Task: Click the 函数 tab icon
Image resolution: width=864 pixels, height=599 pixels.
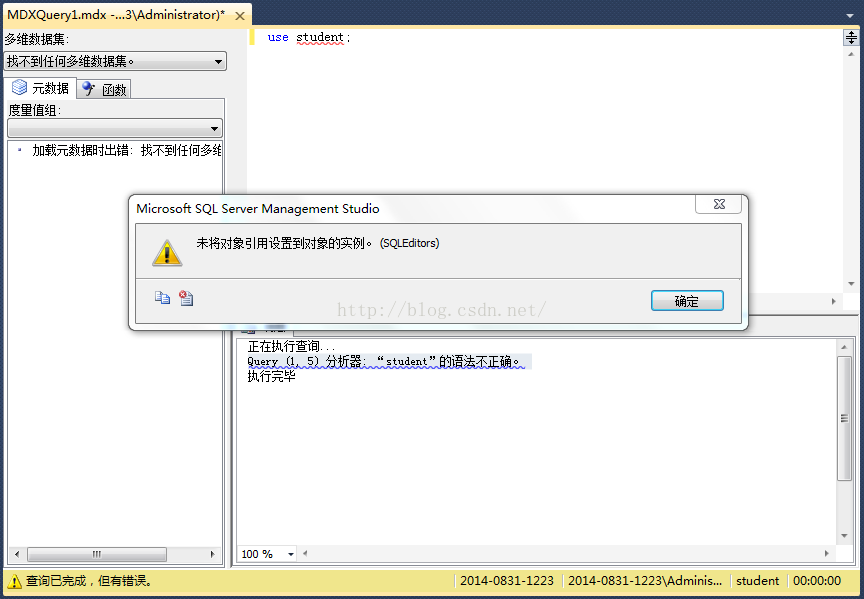Action: click(x=89, y=88)
